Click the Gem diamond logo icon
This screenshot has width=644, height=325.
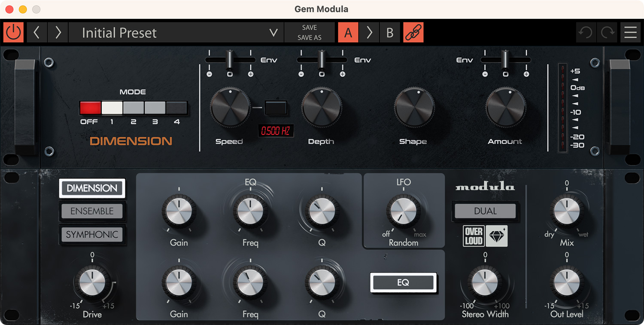tap(497, 236)
